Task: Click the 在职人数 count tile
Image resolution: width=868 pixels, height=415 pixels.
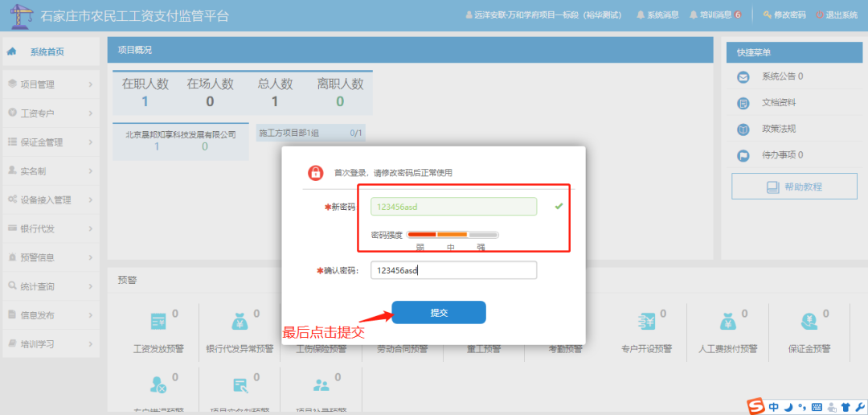Action: point(145,92)
